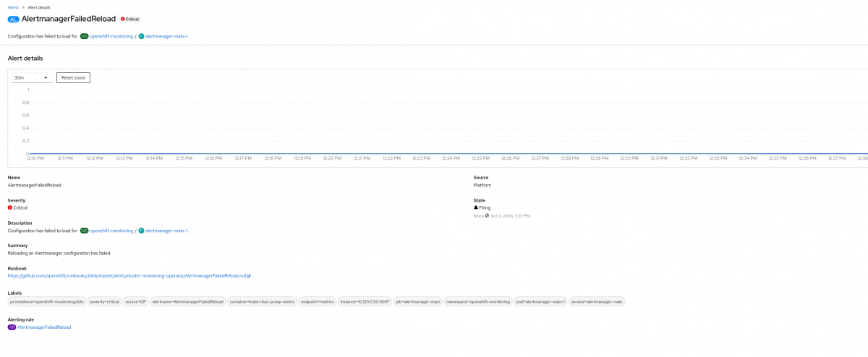The image size is (868, 357).
Task: Click the Platform source value
Action: (x=482, y=185)
